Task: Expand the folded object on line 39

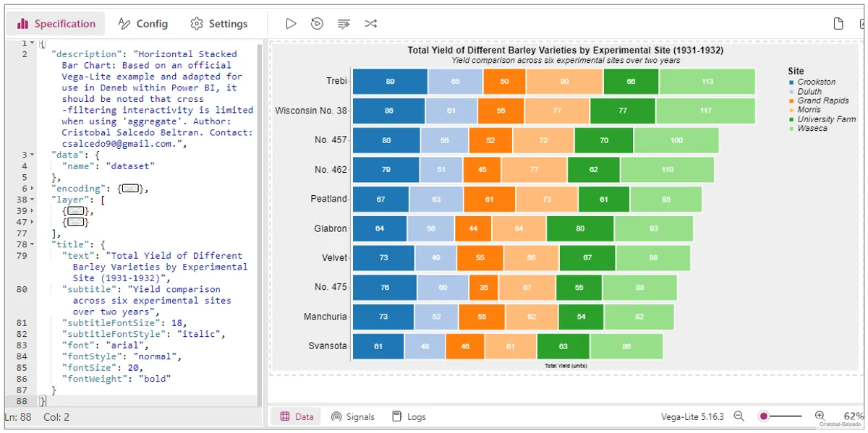Action: (x=32, y=211)
